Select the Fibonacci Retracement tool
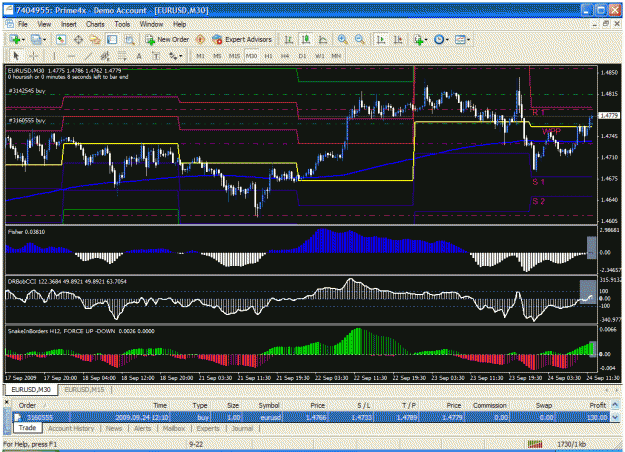 (x=122, y=56)
